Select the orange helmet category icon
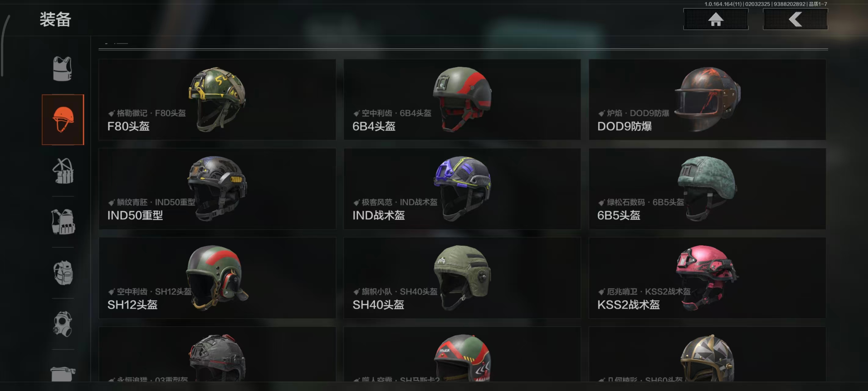 click(63, 120)
